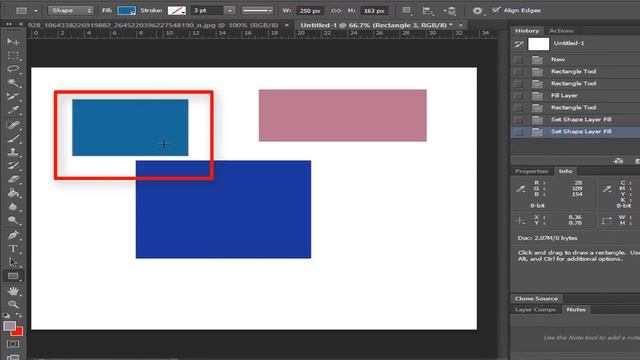This screenshot has height=360, width=640.
Task: Select the Brush tool
Action: 13,138
